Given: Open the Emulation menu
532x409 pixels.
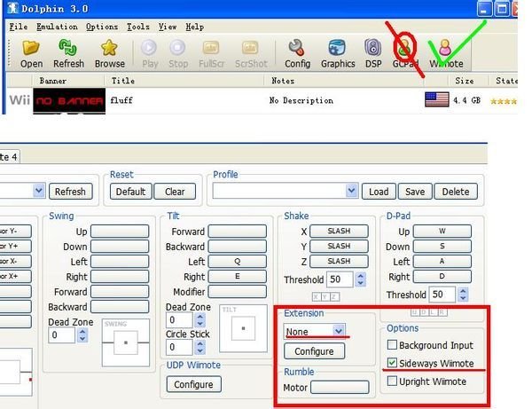Looking at the screenshot, I should [59, 28].
